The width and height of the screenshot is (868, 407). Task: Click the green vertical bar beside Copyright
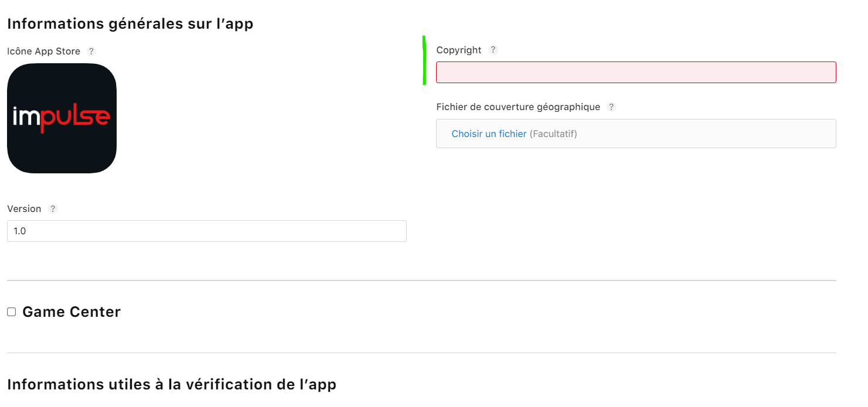[x=424, y=60]
